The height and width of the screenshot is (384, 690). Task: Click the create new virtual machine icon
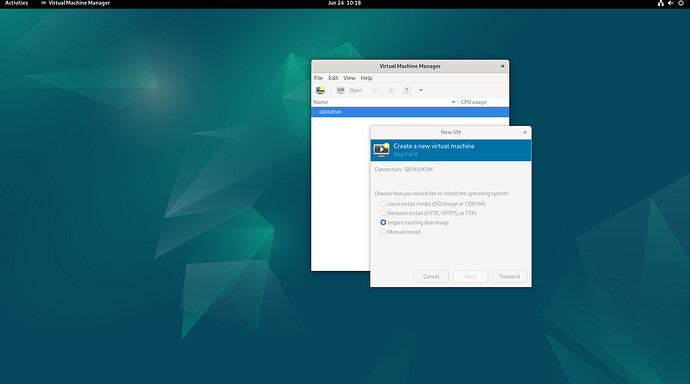(x=320, y=90)
